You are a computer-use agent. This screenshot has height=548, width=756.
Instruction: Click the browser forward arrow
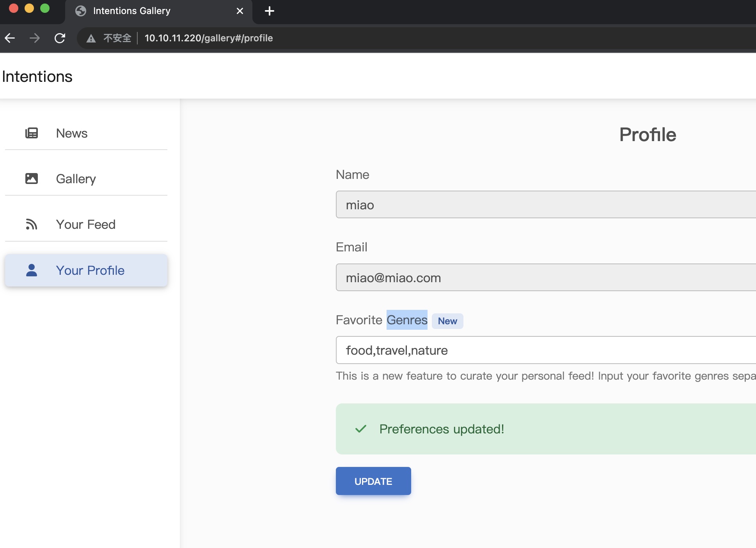[x=35, y=38]
